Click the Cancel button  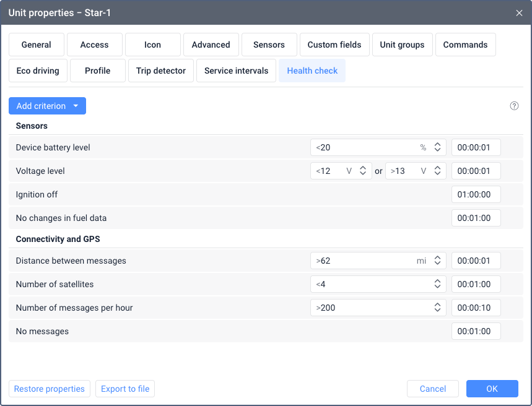click(432, 389)
